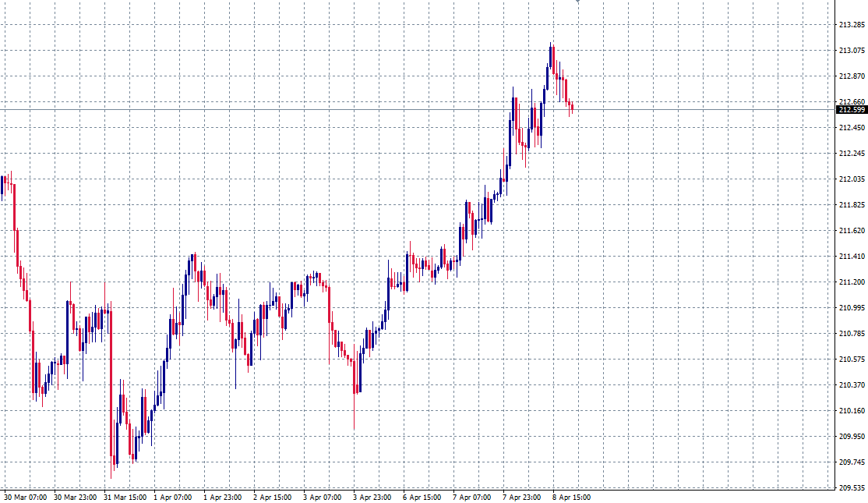Image resolution: width=868 pixels, height=503 pixels.
Task: Click the 211.200 gridline label on the price scale
Action: 852,280
